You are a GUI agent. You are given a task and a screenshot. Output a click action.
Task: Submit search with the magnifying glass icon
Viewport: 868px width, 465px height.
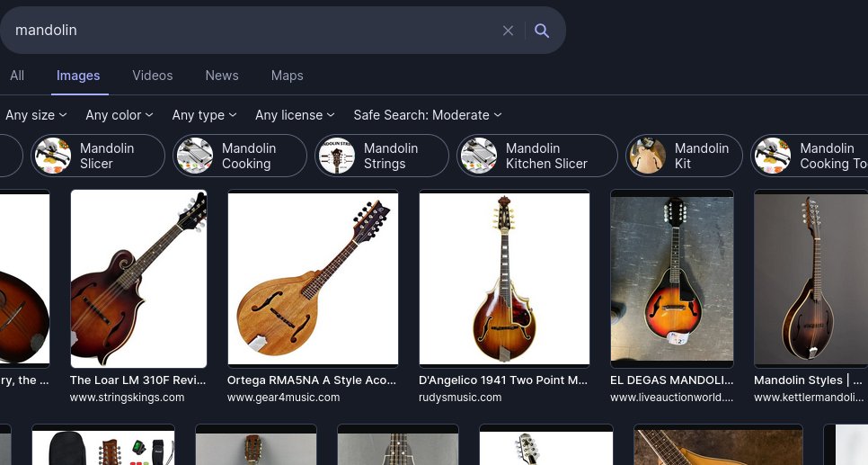[542, 31]
